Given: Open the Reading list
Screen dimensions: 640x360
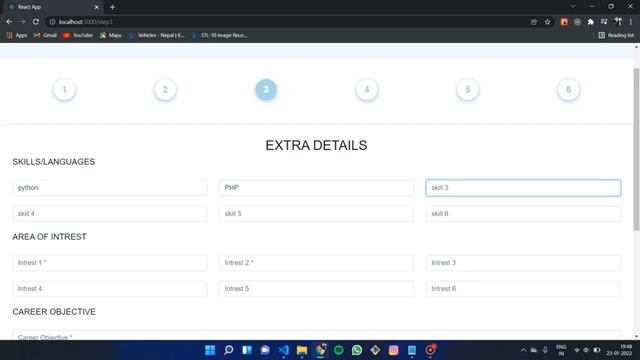Looking at the screenshot, I should coord(616,36).
